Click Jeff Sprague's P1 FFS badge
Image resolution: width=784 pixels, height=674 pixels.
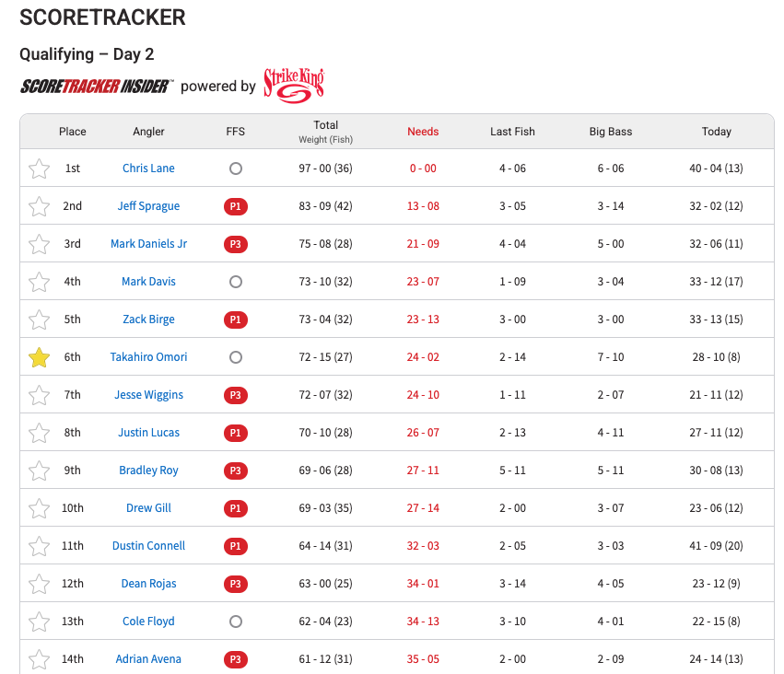pyautogui.click(x=236, y=206)
